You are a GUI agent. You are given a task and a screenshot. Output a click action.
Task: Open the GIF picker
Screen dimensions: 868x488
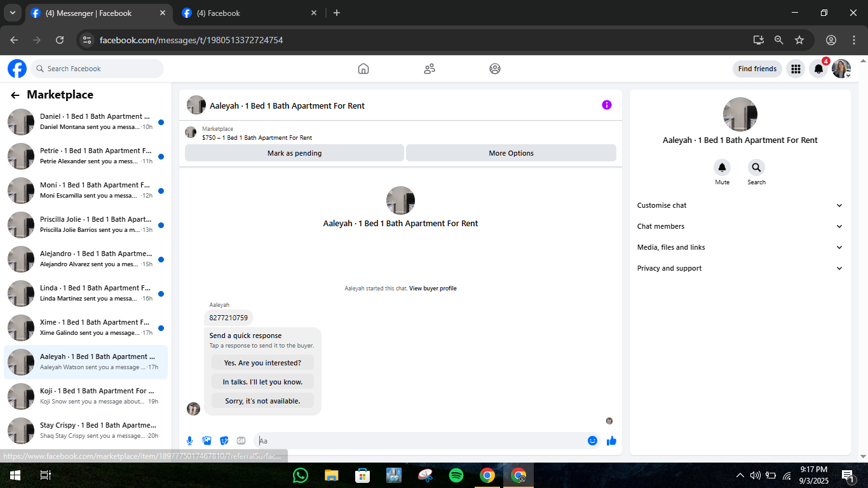(x=241, y=440)
